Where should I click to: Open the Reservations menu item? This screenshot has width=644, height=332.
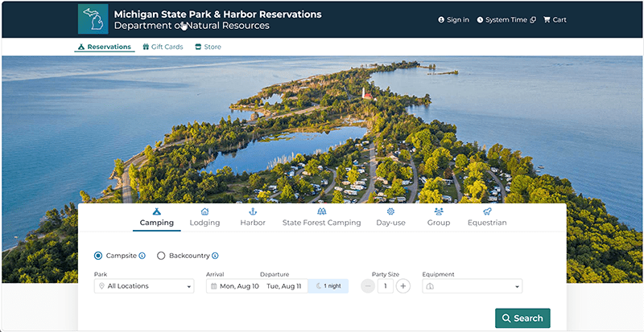[x=105, y=47]
